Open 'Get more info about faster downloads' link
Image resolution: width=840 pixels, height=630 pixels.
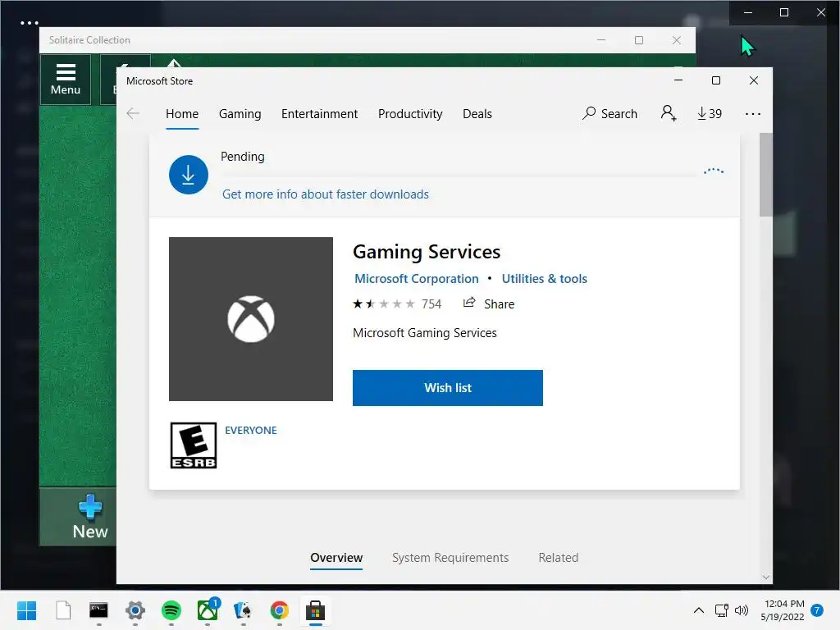[326, 194]
